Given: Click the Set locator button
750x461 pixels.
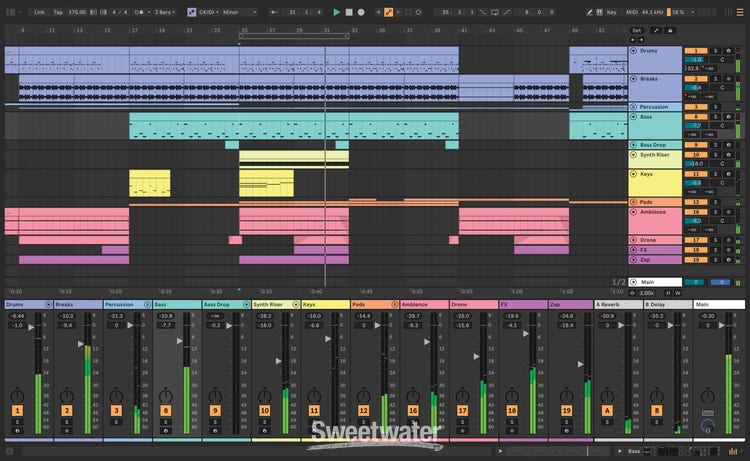Looking at the screenshot, I should click(636, 30).
